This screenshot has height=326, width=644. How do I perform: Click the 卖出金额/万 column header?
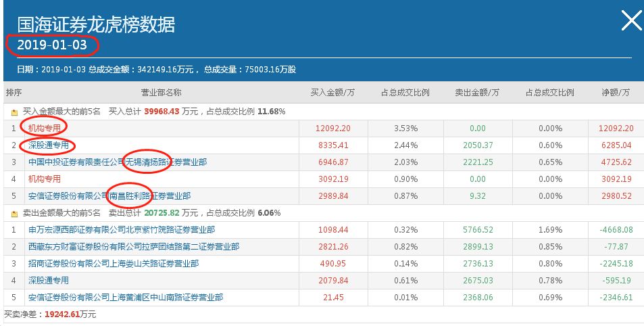pyautogui.click(x=477, y=93)
